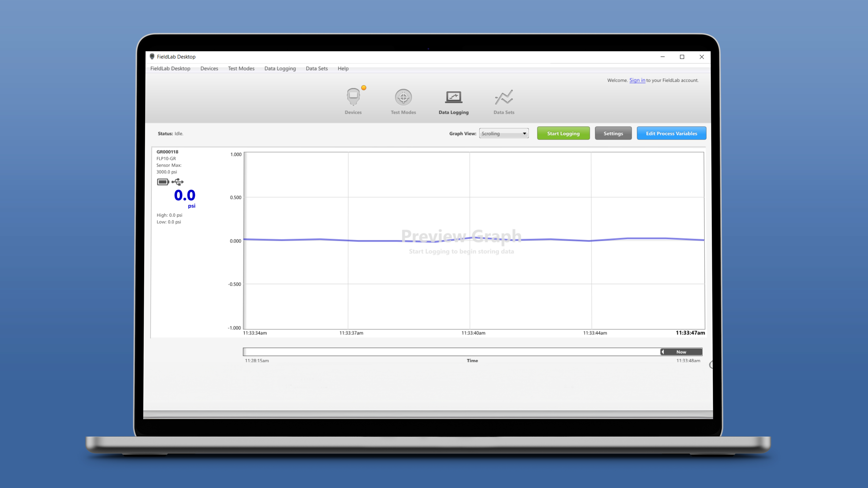868x488 pixels.
Task: Click Edit Process Variables button
Action: 671,134
